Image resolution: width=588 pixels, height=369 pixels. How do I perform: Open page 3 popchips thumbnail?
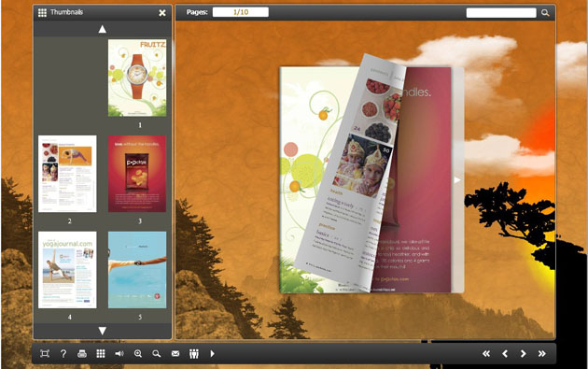pos(137,174)
